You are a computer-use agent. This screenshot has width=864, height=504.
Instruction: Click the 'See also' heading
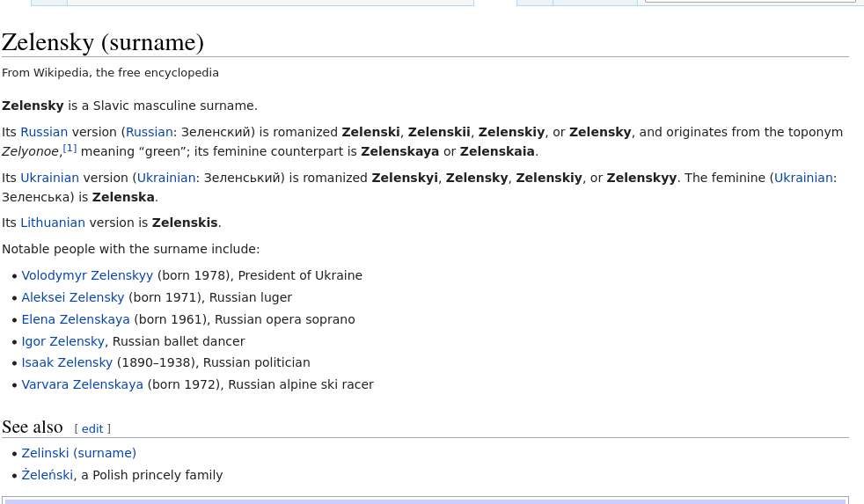coord(33,427)
